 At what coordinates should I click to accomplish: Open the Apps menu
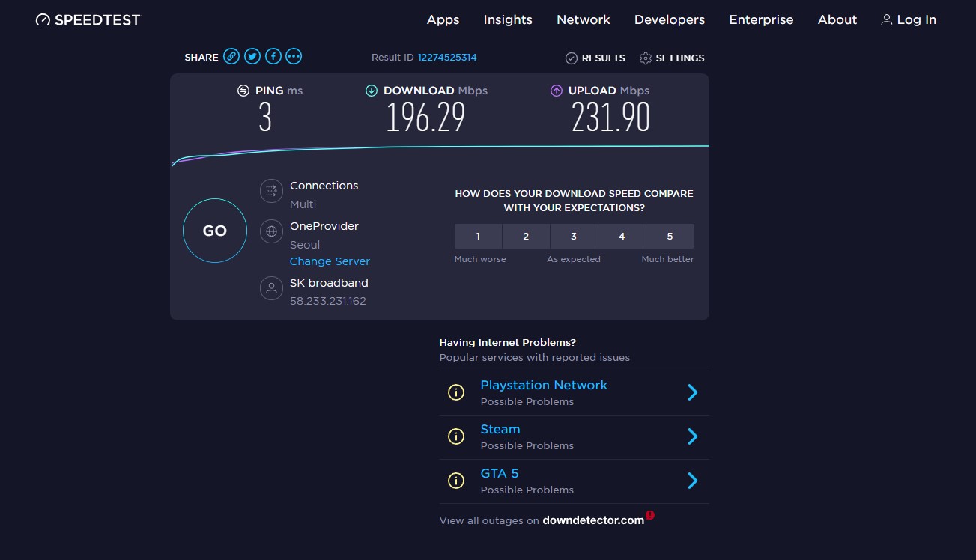coord(443,20)
